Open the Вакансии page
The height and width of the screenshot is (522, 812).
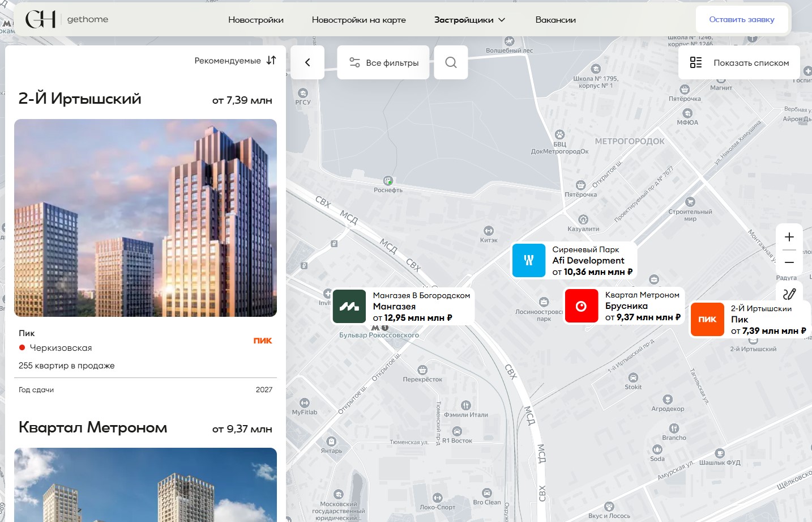click(555, 20)
